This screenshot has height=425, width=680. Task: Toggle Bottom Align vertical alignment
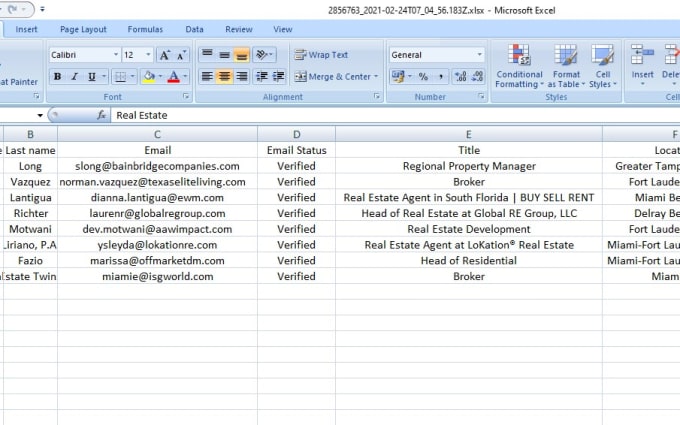[242, 55]
